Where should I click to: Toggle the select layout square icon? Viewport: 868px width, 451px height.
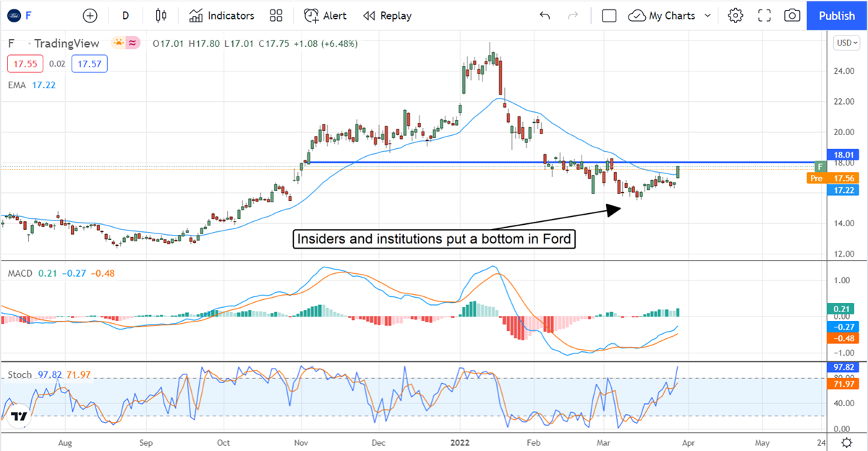click(609, 15)
